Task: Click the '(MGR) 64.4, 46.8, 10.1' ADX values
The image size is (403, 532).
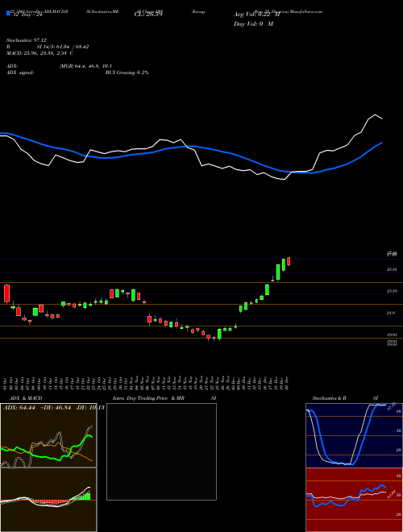Action: (85, 66)
